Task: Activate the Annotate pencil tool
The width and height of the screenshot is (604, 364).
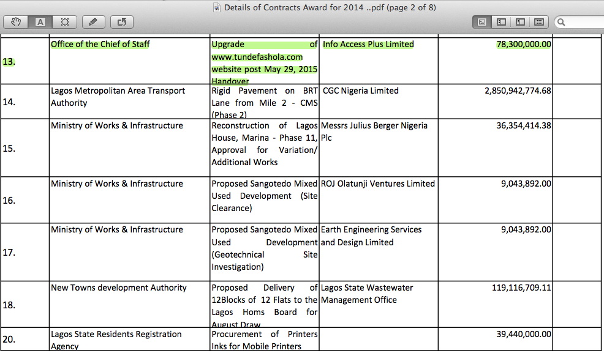Action: tap(93, 22)
